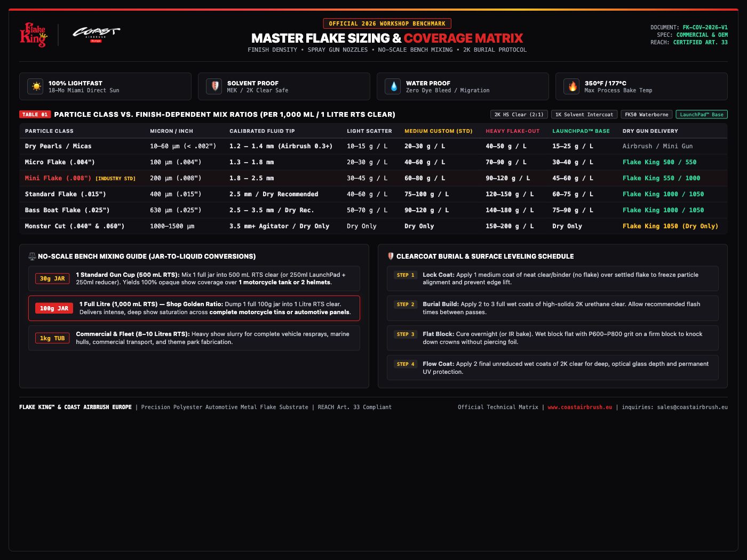Click the 630 µm (.025") micron cell
Image resolution: width=747 pixels, height=560 pixels.
point(176,210)
